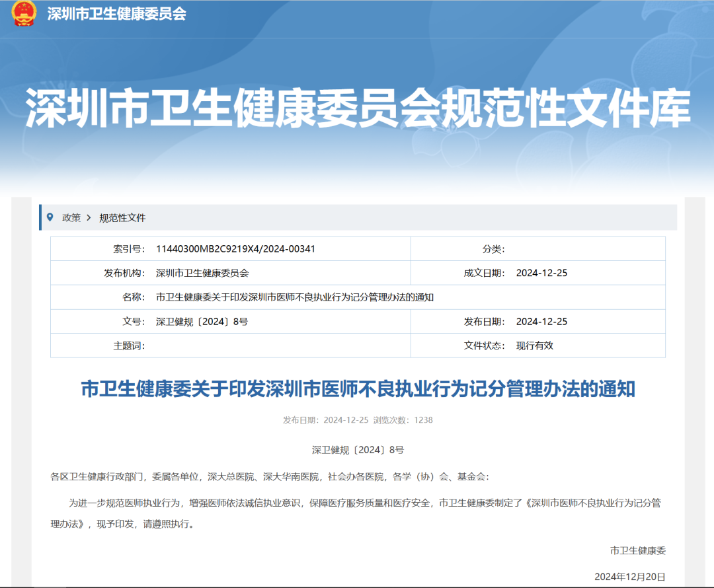The height and width of the screenshot is (588, 714).
Task: Select 深卫健规〔2024〕8号 in the table
Action: pos(202,322)
